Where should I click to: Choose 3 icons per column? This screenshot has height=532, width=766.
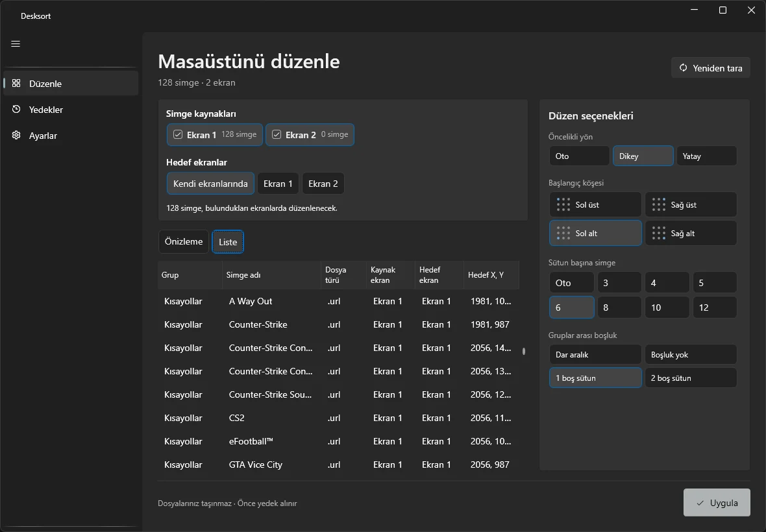click(x=619, y=283)
